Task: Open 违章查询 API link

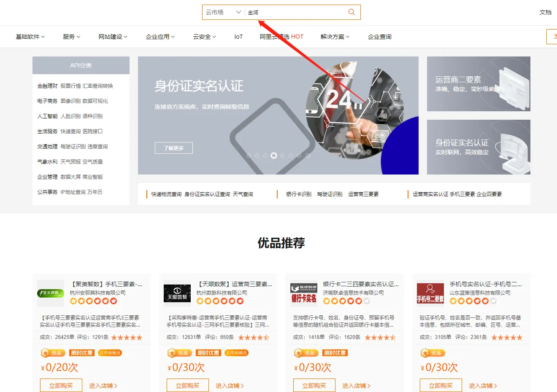Action: (x=97, y=147)
